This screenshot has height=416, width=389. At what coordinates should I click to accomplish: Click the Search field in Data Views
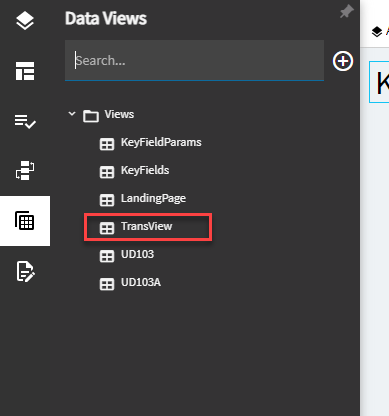click(x=194, y=60)
